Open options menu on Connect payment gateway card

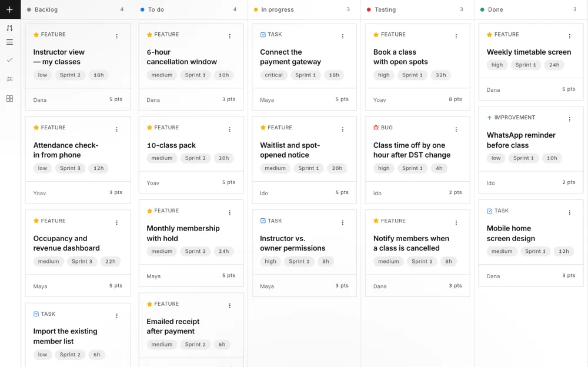point(343,36)
